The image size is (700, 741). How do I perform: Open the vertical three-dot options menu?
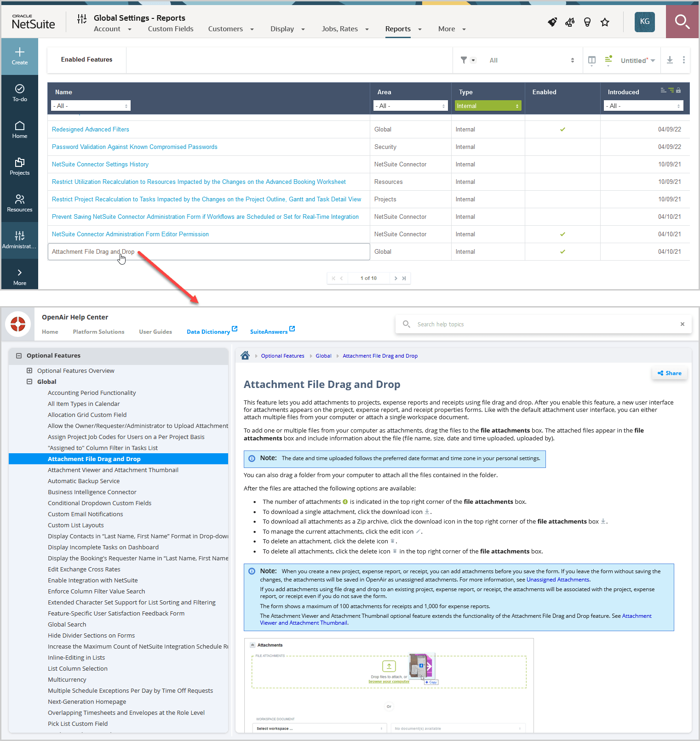[x=684, y=60]
